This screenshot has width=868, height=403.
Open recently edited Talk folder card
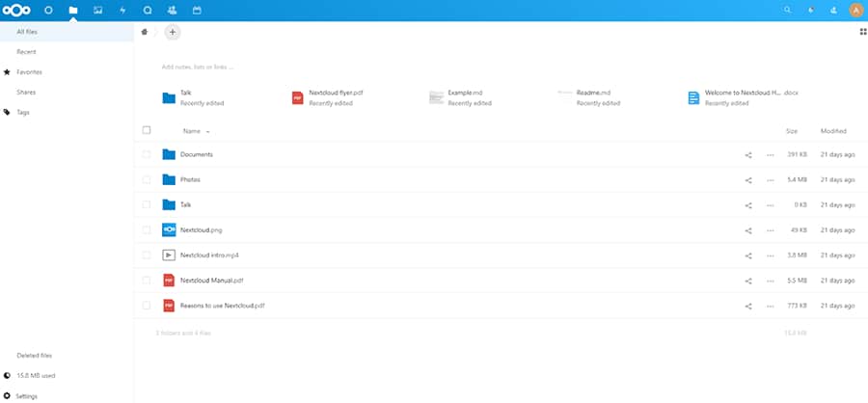click(194, 98)
